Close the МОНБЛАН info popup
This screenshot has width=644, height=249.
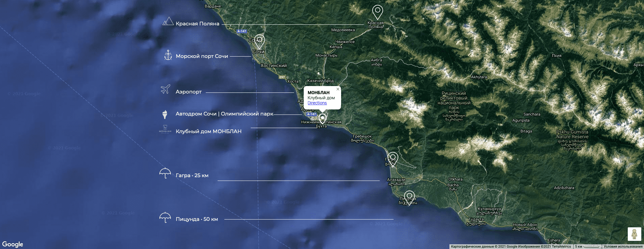coord(338,89)
